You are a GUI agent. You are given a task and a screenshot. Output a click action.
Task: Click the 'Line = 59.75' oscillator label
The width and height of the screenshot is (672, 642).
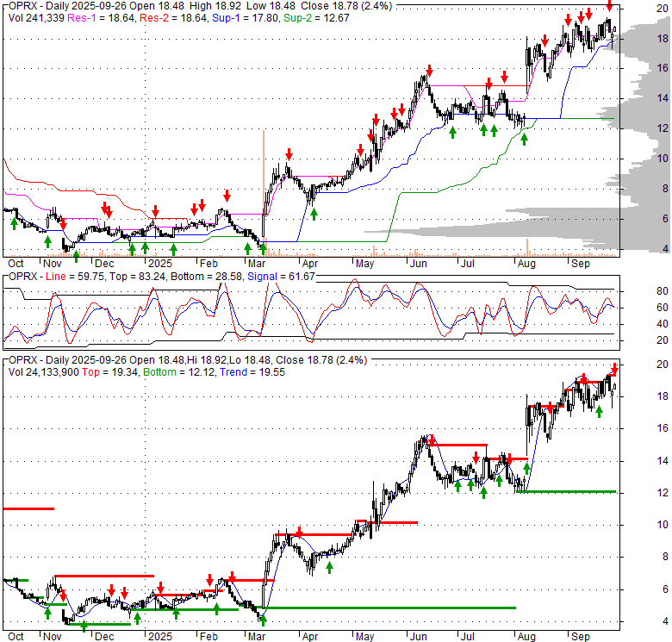coord(75,277)
